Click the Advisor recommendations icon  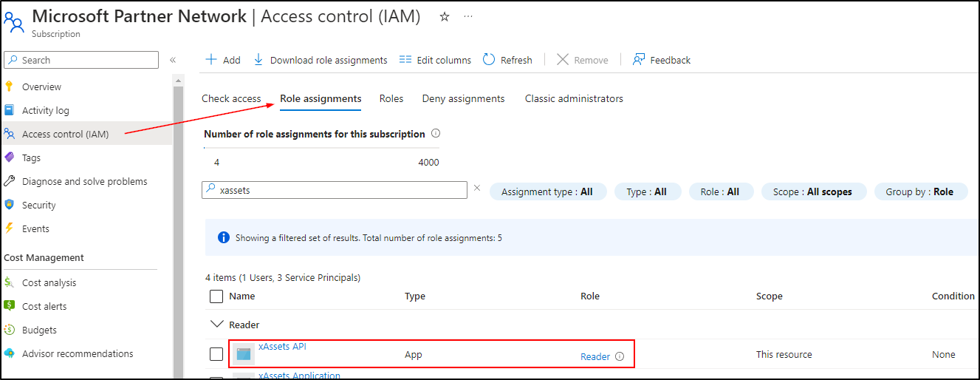tap(10, 353)
